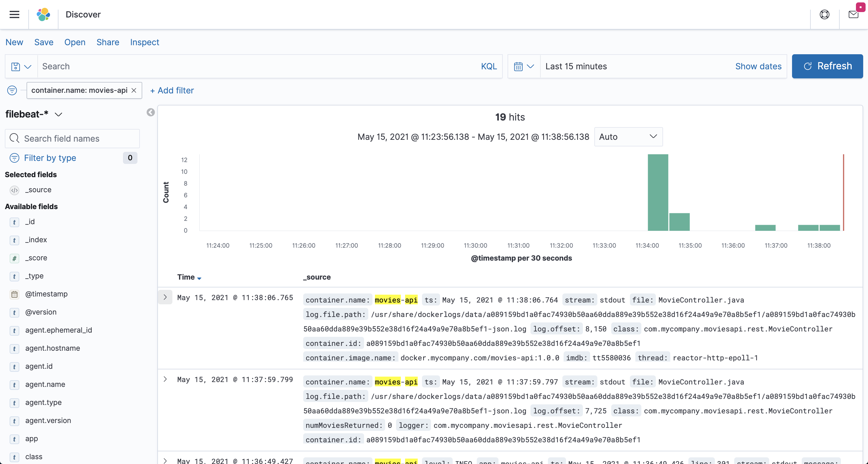
Task: Collapse the field sidebar arrow
Action: (151, 112)
